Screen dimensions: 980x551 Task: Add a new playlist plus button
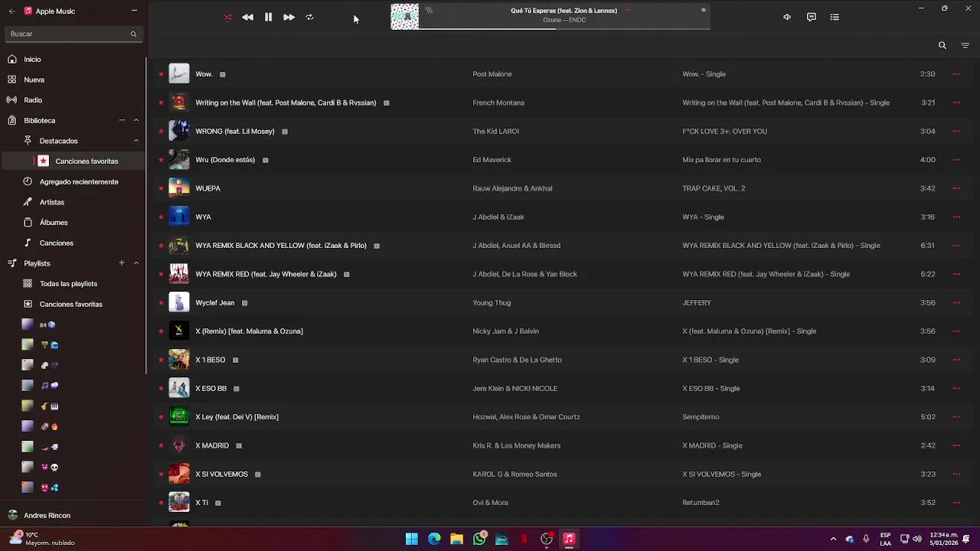click(x=122, y=263)
